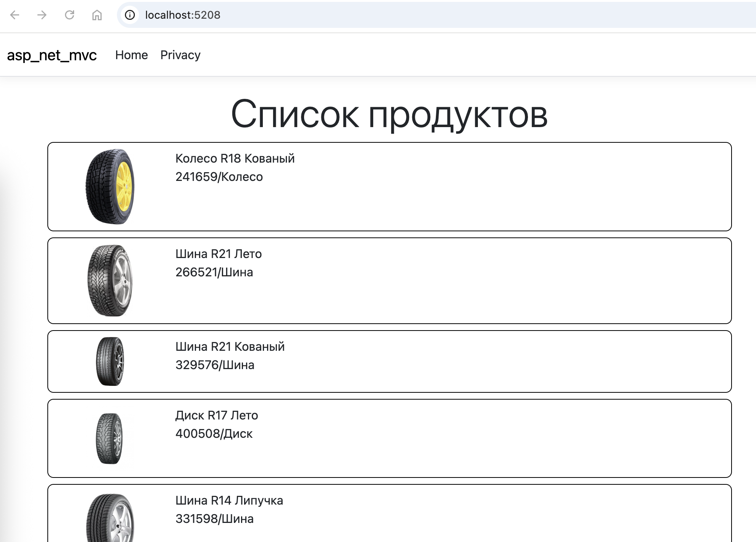The width and height of the screenshot is (756, 542).
Task: Click the Шина R21 Лето tire image
Action: (x=110, y=281)
